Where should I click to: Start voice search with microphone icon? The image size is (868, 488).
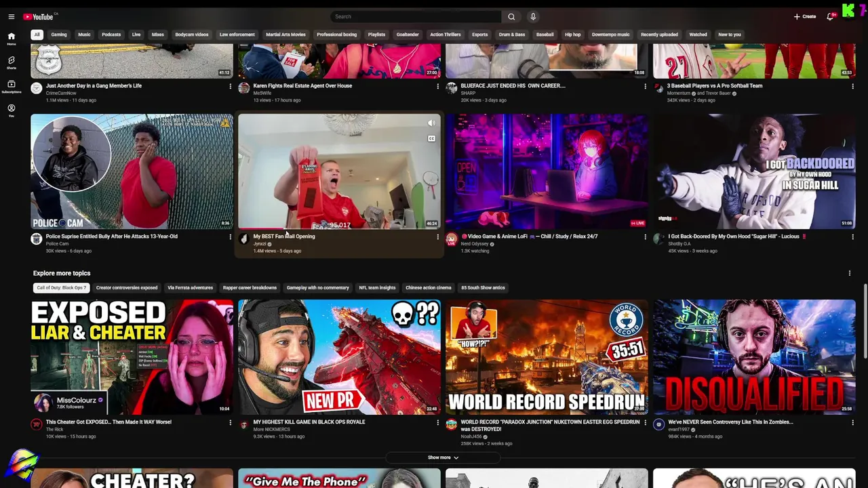click(533, 16)
